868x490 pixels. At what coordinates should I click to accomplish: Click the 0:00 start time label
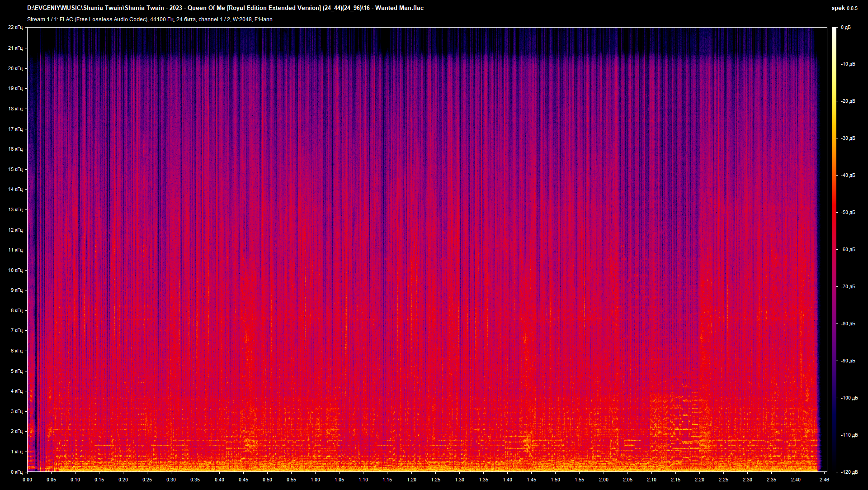[27, 480]
